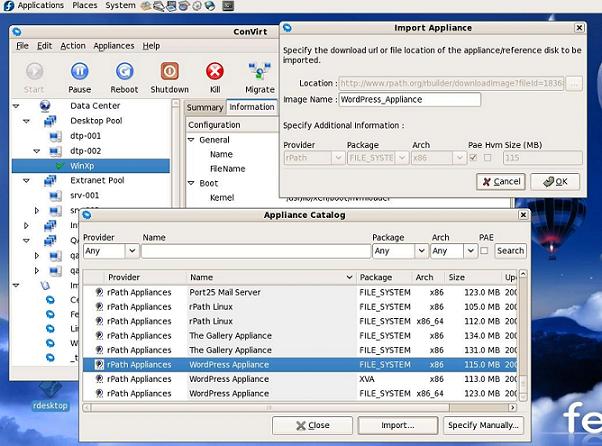602x446 pixels.
Task: Click the Import... button
Action: pos(397,425)
